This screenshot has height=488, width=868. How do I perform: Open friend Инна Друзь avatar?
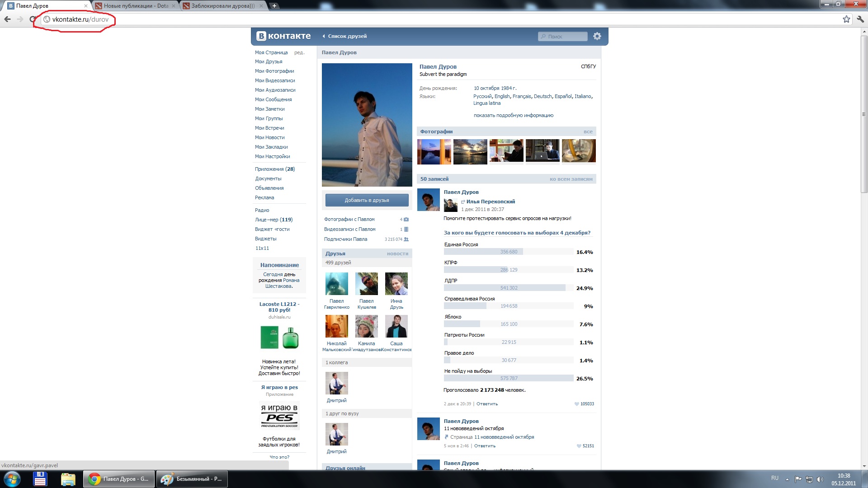tap(396, 284)
